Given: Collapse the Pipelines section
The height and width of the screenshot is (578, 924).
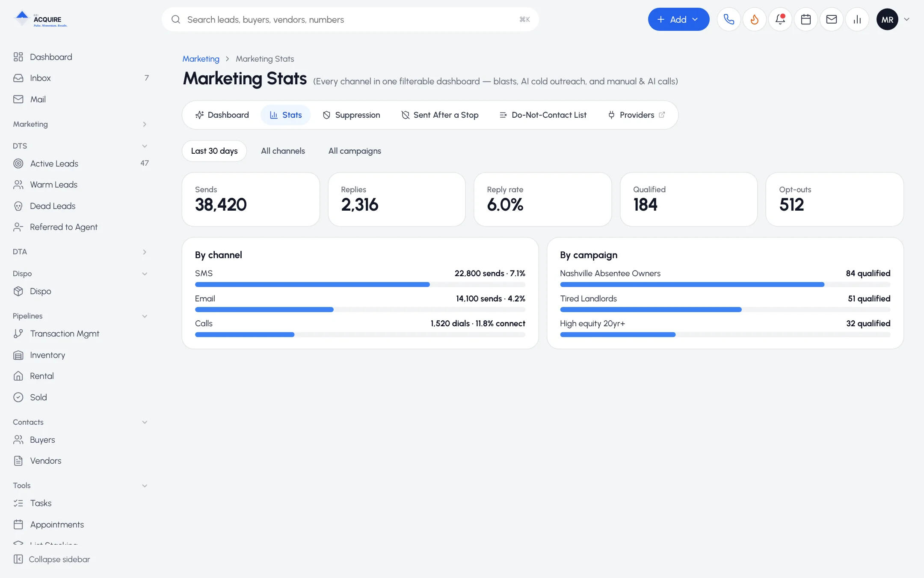Looking at the screenshot, I should pyautogui.click(x=81, y=316).
